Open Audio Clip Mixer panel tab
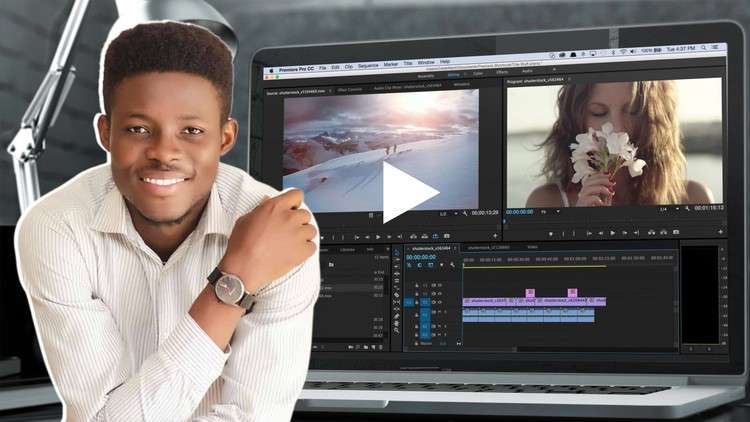Image resolution: width=750 pixels, height=422 pixels. click(x=408, y=87)
